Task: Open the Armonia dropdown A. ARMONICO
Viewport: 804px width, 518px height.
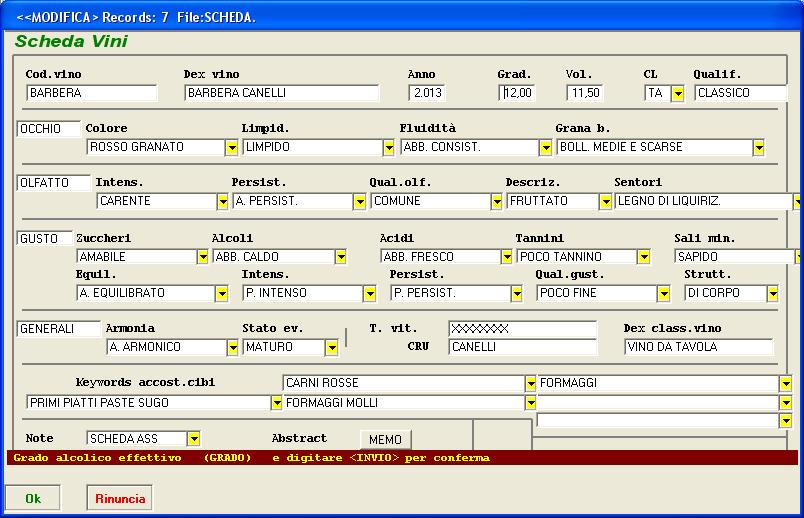Action: click(232, 348)
